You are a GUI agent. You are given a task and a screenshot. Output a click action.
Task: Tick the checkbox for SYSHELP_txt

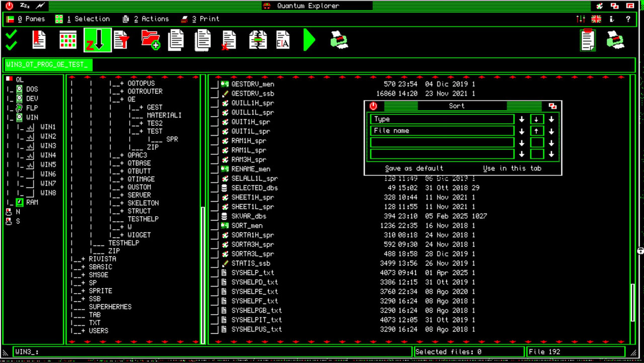(x=215, y=273)
